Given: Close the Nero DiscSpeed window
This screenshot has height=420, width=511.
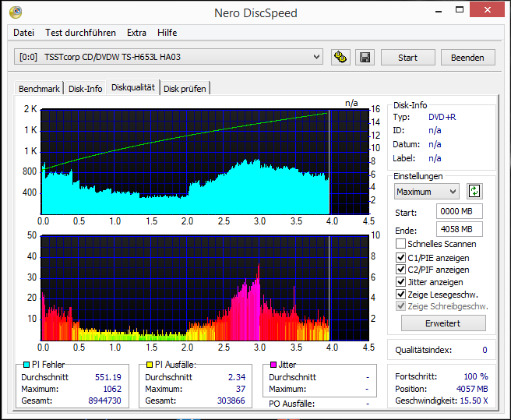Looking at the screenshot, I should click(487, 10).
